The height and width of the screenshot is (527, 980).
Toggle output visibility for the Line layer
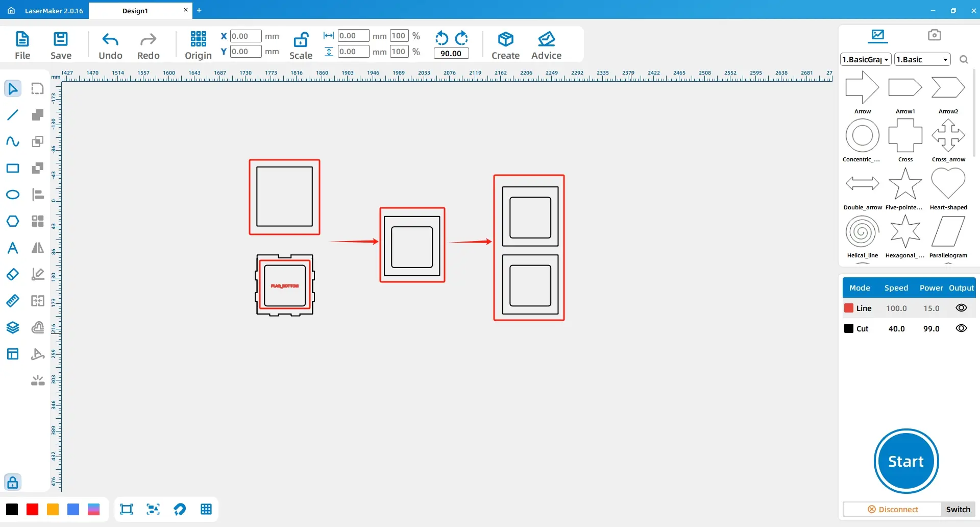point(961,308)
